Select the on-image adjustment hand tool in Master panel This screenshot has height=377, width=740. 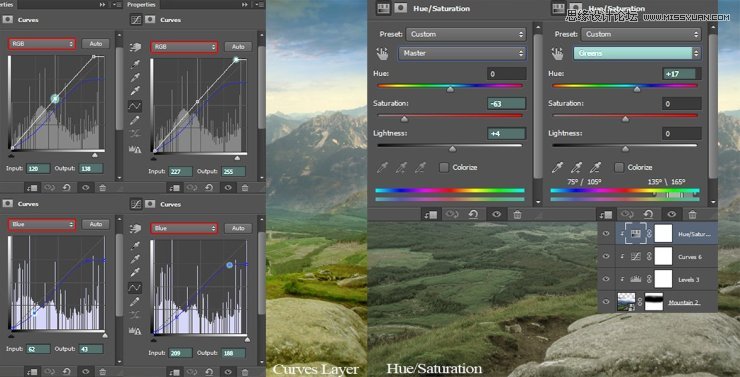click(x=382, y=53)
